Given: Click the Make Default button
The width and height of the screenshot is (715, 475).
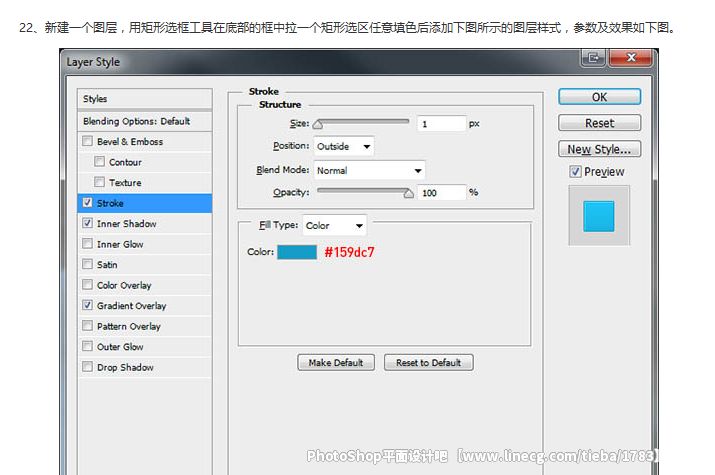Looking at the screenshot, I should pyautogui.click(x=336, y=362).
